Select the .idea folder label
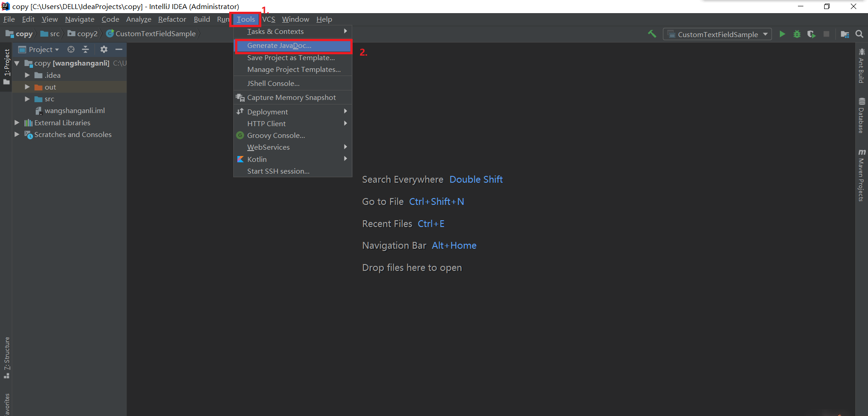868x416 pixels. (x=52, y=75)
